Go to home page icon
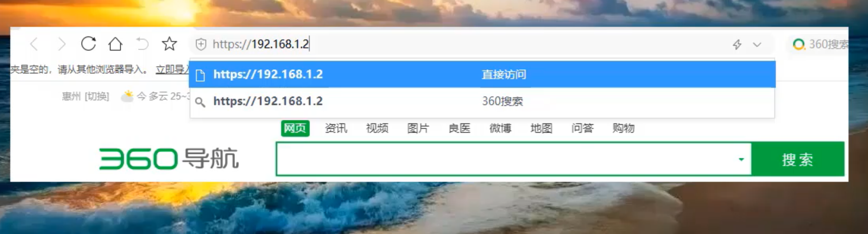The width and height of the screenshot is (868, 234). (x=115, y=44)
